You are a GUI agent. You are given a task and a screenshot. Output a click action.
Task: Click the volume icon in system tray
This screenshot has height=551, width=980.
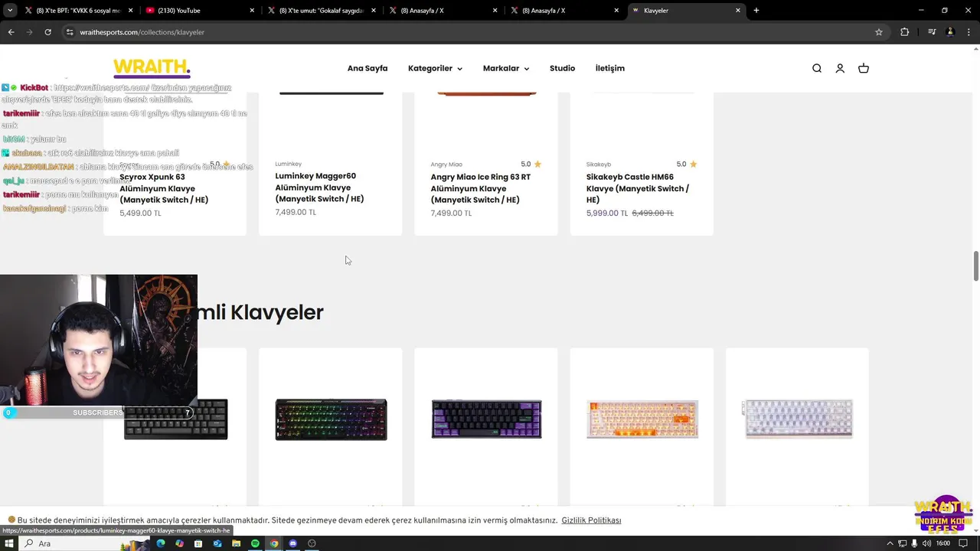pyautogui.click(x=926, y=543)
